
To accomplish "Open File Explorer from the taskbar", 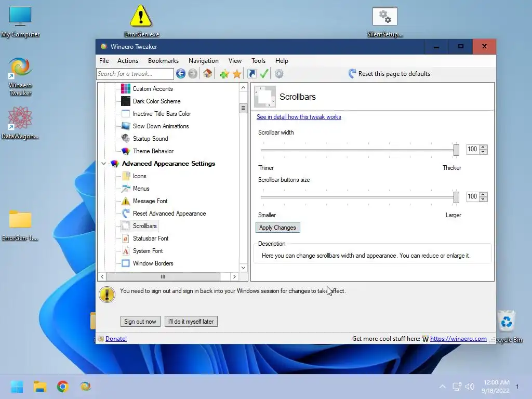I will click(x=39, y=387).
